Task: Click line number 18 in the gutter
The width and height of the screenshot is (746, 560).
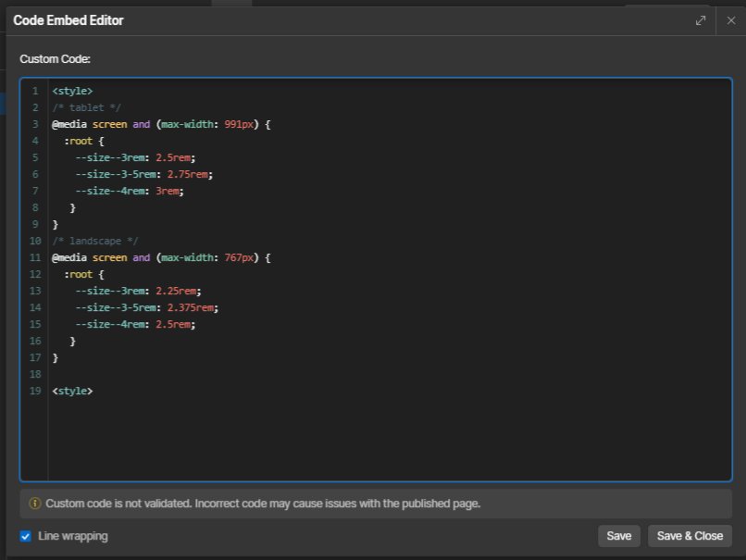Action: click(35, 374)
